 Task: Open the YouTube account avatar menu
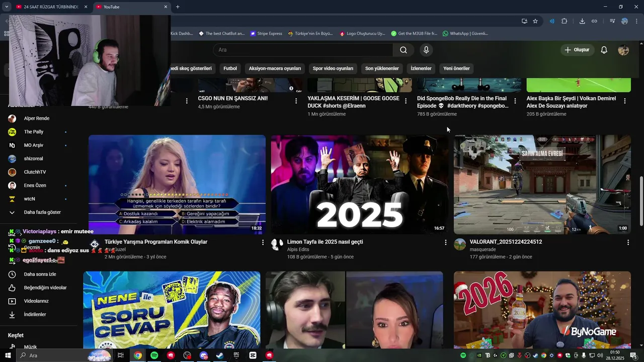623,50
